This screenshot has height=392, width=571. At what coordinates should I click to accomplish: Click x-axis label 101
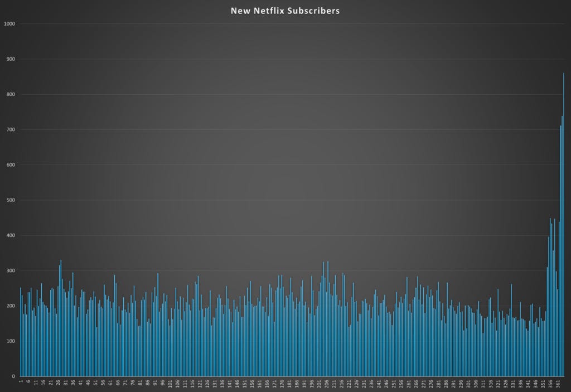170,384
